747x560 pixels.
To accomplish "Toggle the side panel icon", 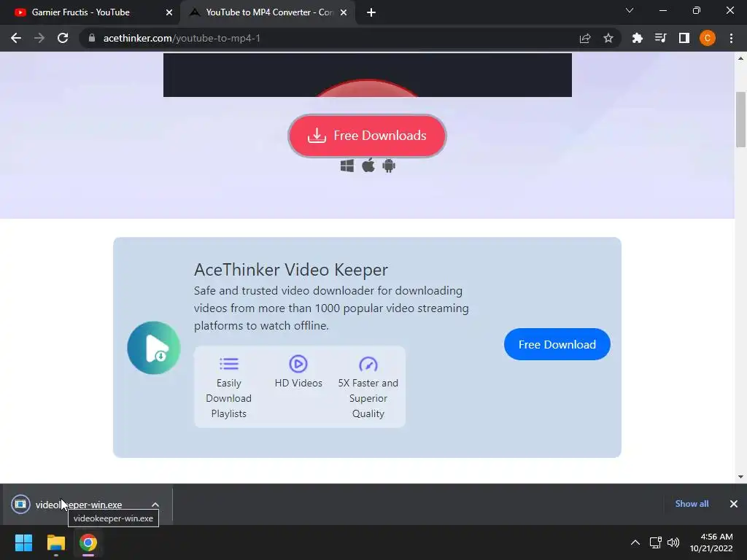I will point(684,38).
